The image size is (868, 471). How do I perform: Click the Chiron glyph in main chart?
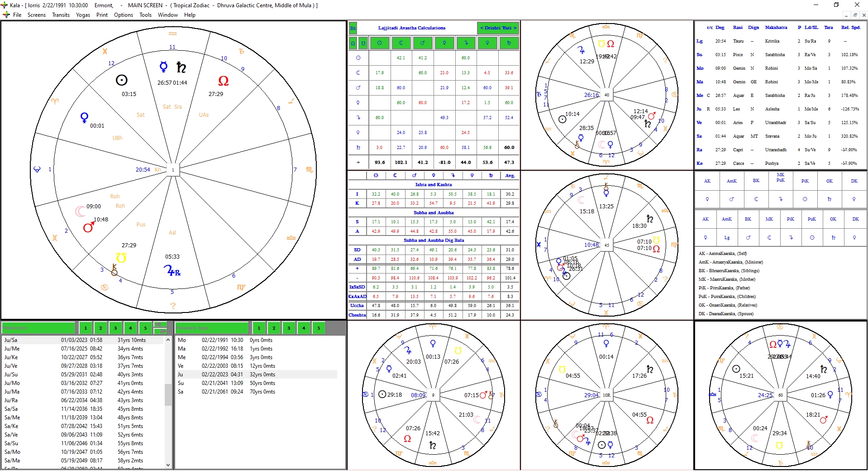114,270
